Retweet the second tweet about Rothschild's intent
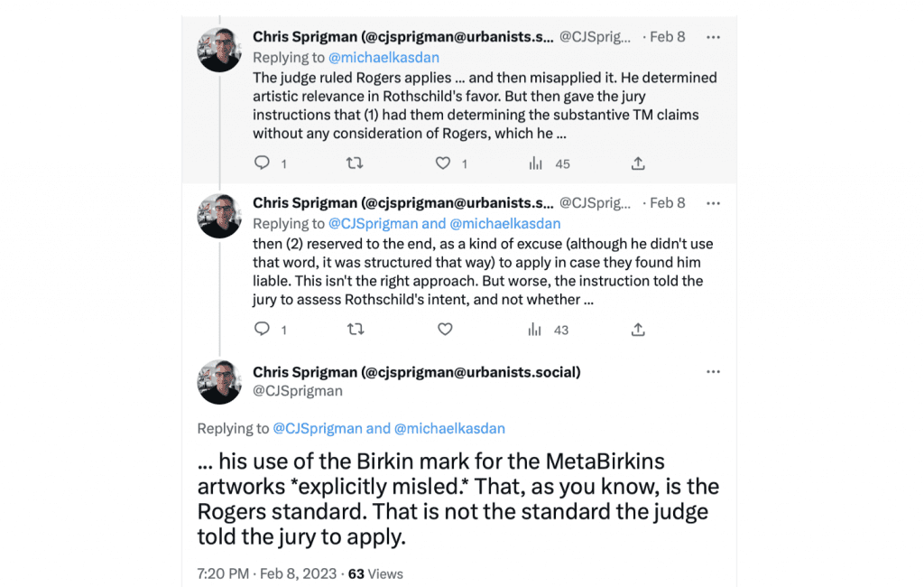The width and height of the screenshot is (924, 587). click(356, 330)
